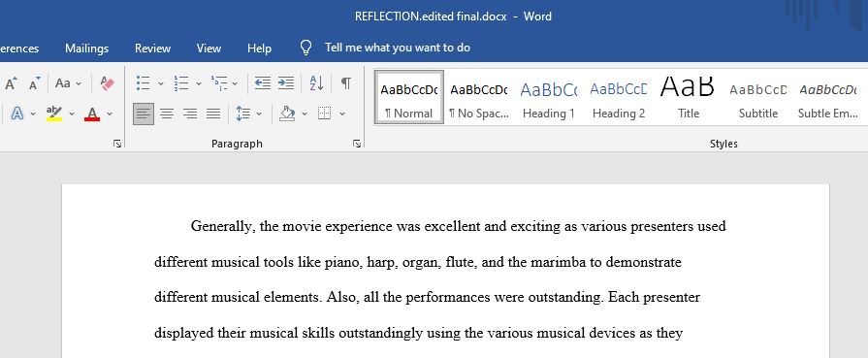Image resolution: width=868 pixels, height=358 pixels.
Task: Click the word "outstandingly" in the document
Action: pos(381,334)
